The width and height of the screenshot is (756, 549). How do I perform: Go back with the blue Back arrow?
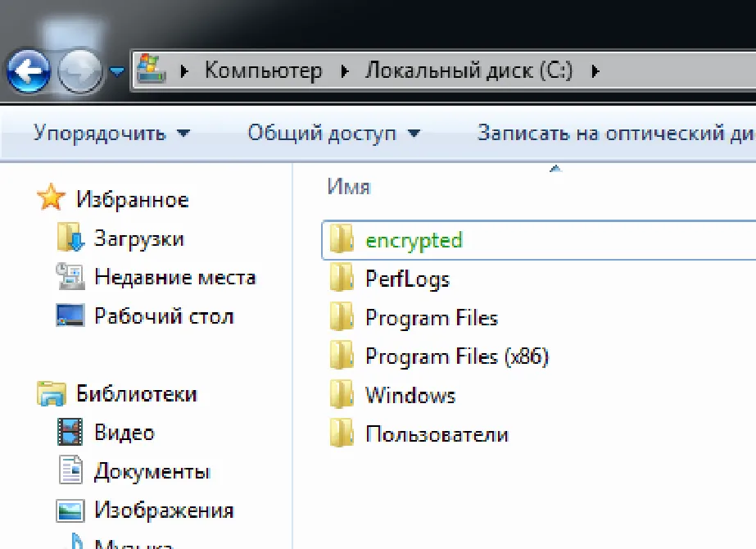coord(28,71)
